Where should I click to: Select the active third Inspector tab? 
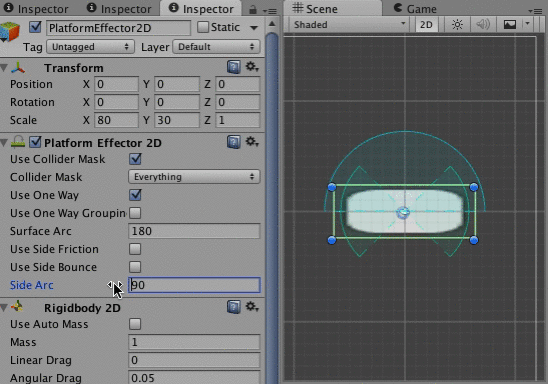coord(201,9)
